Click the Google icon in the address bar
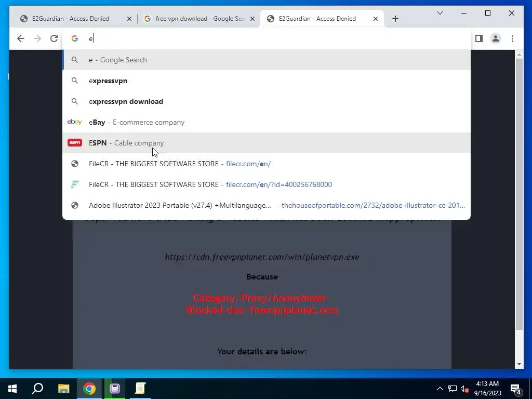 pos(75,38)
